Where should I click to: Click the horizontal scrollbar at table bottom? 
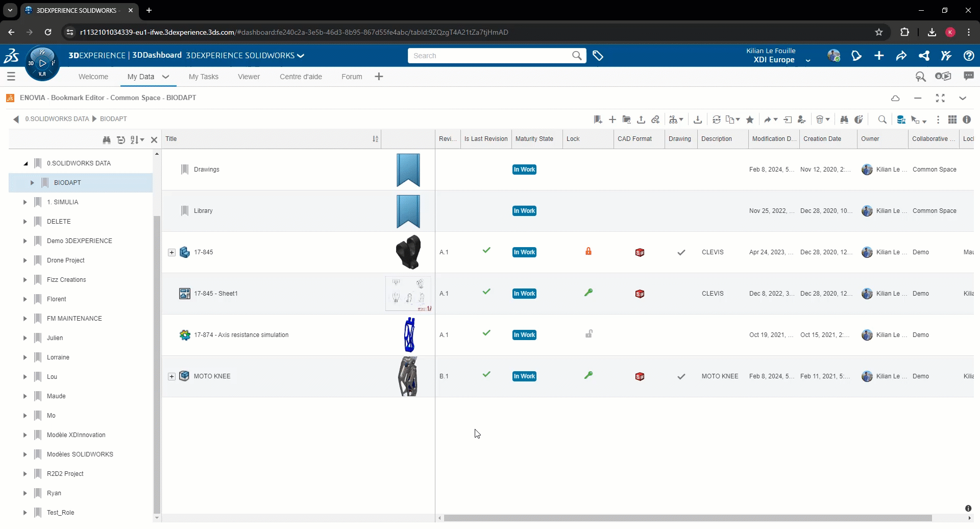coord(688,518)
